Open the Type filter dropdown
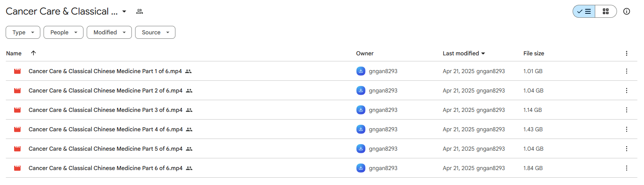This screenshot has width=644, height=185. 23,32
